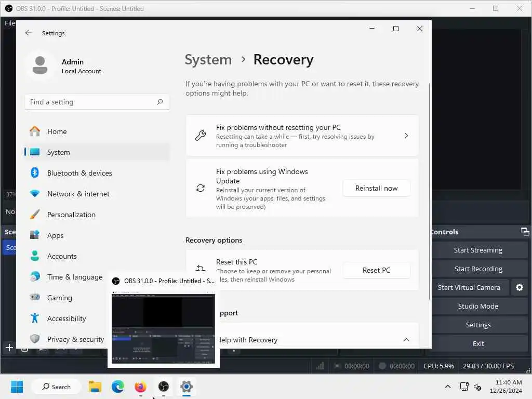532x399 pixels.
Task: Open the clock showing 11:40 AM
Action: click(506, 387)
